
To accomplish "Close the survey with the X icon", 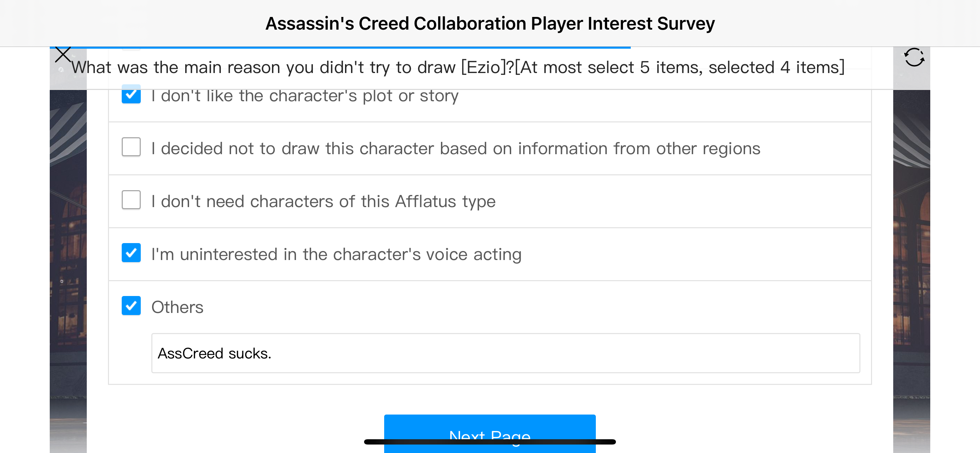I will coord(63,54).
